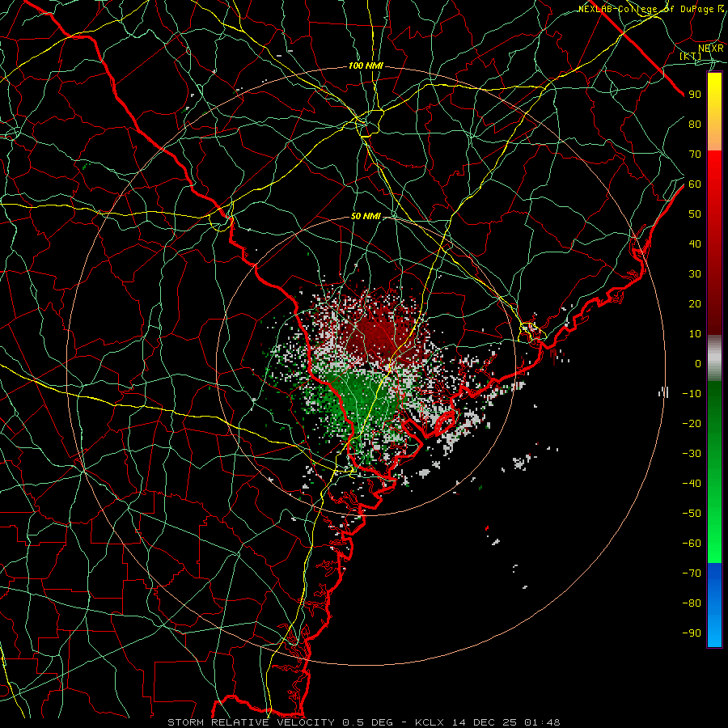This screenshot has width=728, height=728.
Task: Click the 90 value on the velocity scale
Action: 695,95
